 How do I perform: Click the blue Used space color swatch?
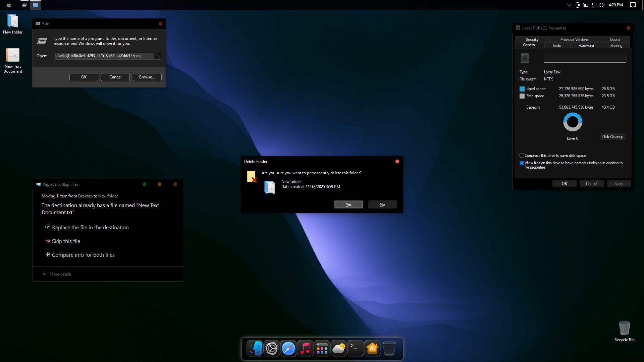(x=522, y=89)
